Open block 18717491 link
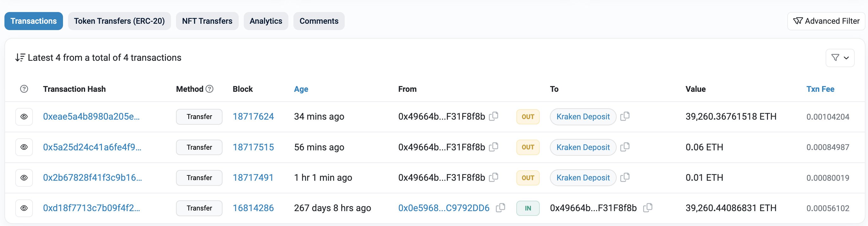The width and height of the screenshot is (868, 226). pyautogui.click(x=253, y=178)
